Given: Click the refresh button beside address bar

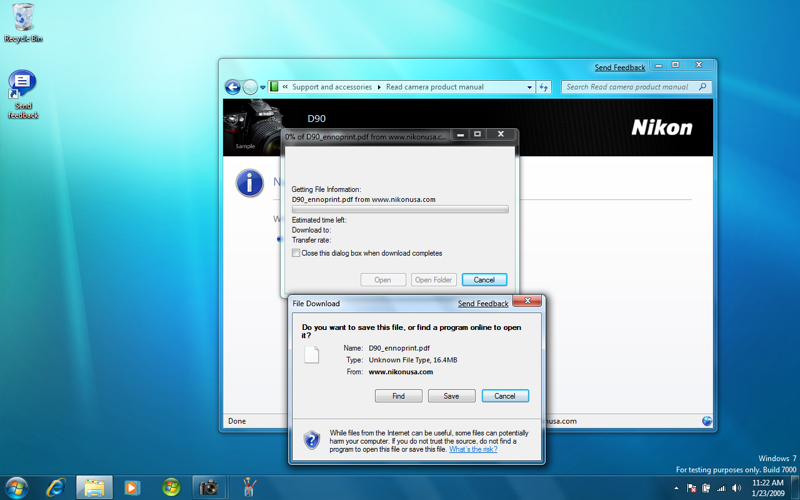Looking at the screenshot, I should [543, 87].
